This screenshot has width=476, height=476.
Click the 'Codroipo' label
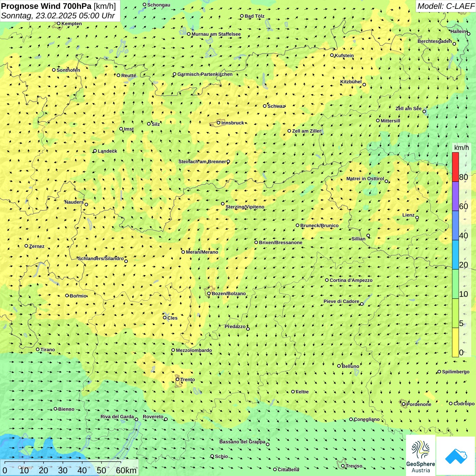tap(464, 404)
